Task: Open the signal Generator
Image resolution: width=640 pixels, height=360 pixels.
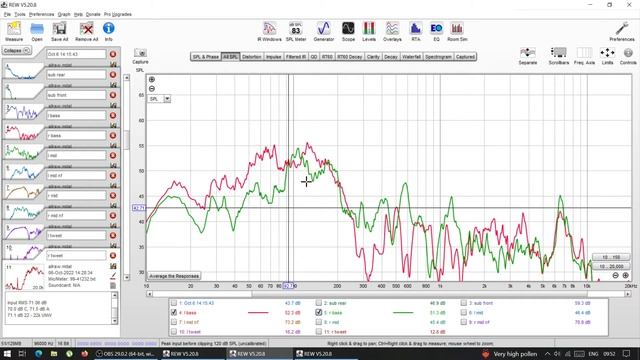Action: pos(324,31)
